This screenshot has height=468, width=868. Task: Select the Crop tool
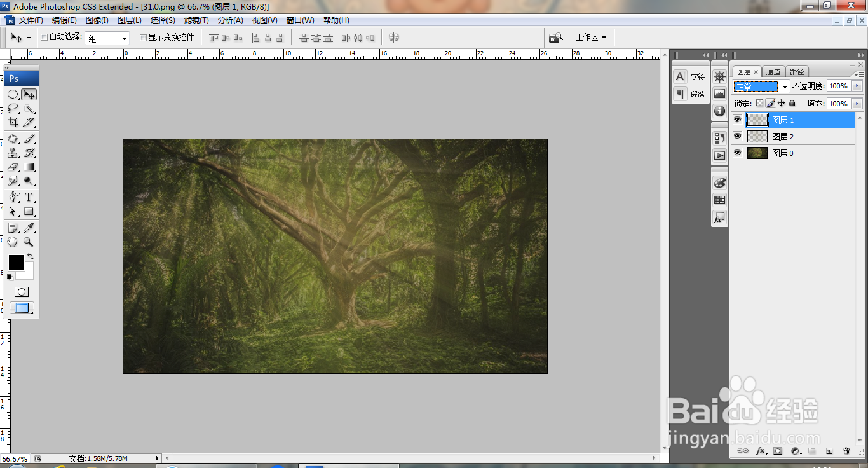coord(13,122)
